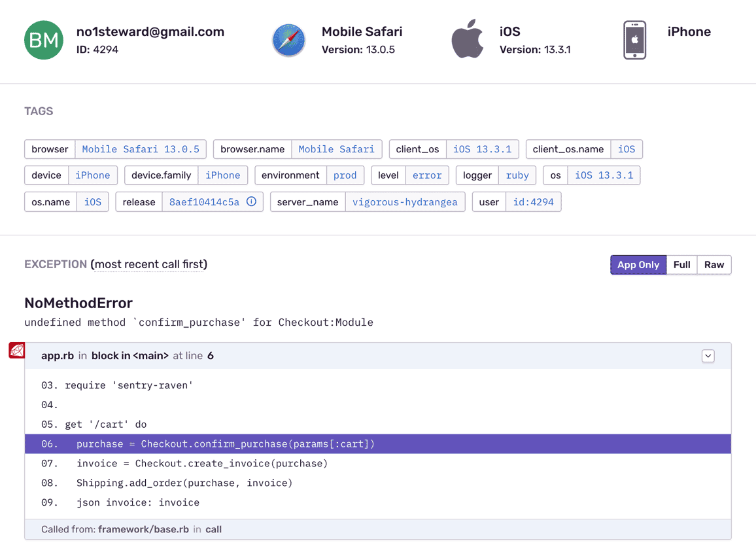The width and height of the screenshot is (756, 556).
Task: Open release tag value 8aef10414c5a
Action: [204, 202]
